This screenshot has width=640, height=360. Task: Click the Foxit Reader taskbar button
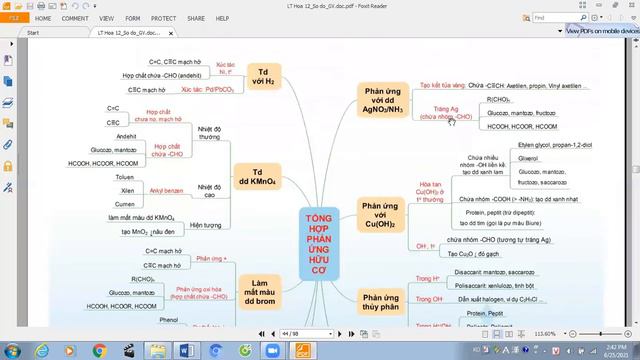pos(303,351)
